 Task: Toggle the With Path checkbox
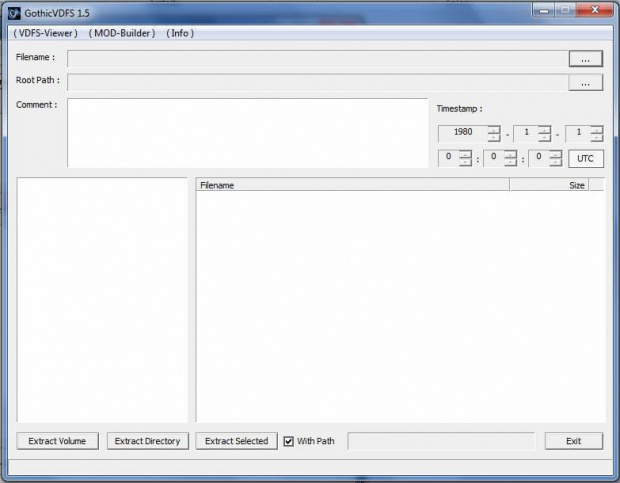(x=289, y=441)
